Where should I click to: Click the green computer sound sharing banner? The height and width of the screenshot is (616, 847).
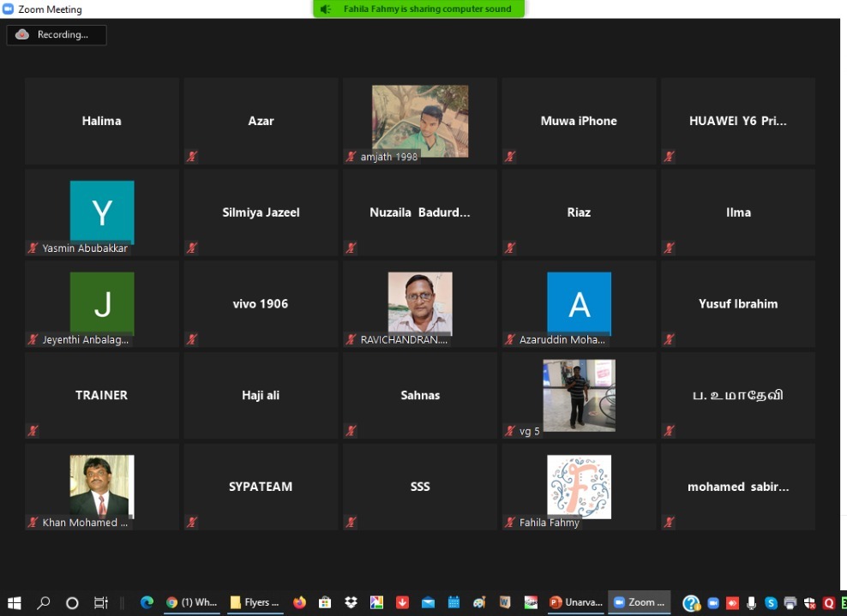pyautogui.click(x=418, y=9)
